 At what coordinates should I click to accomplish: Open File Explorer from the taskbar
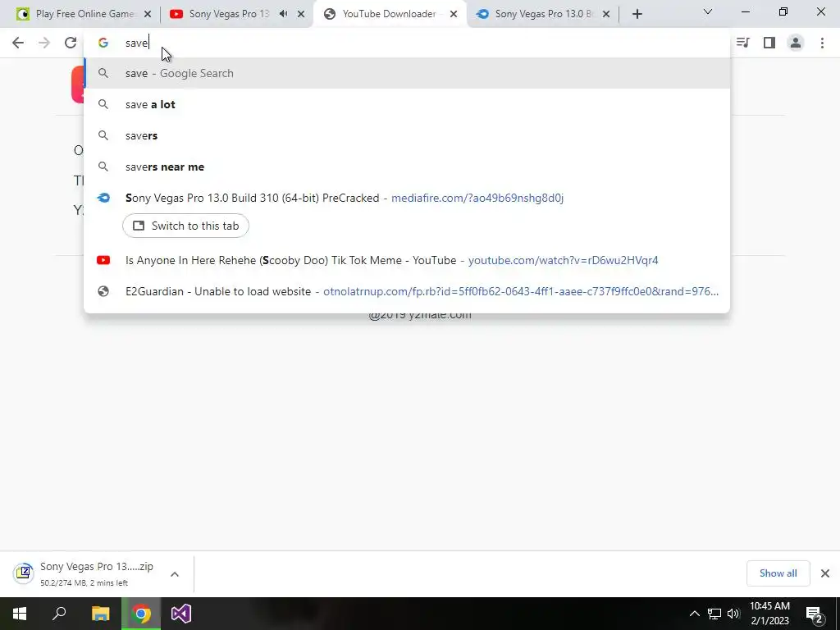pos(100,614)
